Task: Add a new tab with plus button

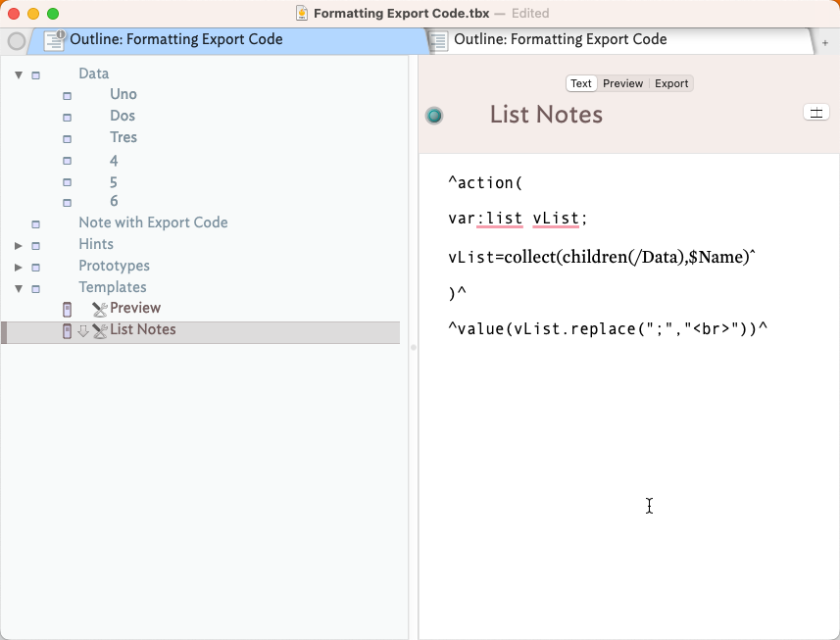Action: pos(825,43)
